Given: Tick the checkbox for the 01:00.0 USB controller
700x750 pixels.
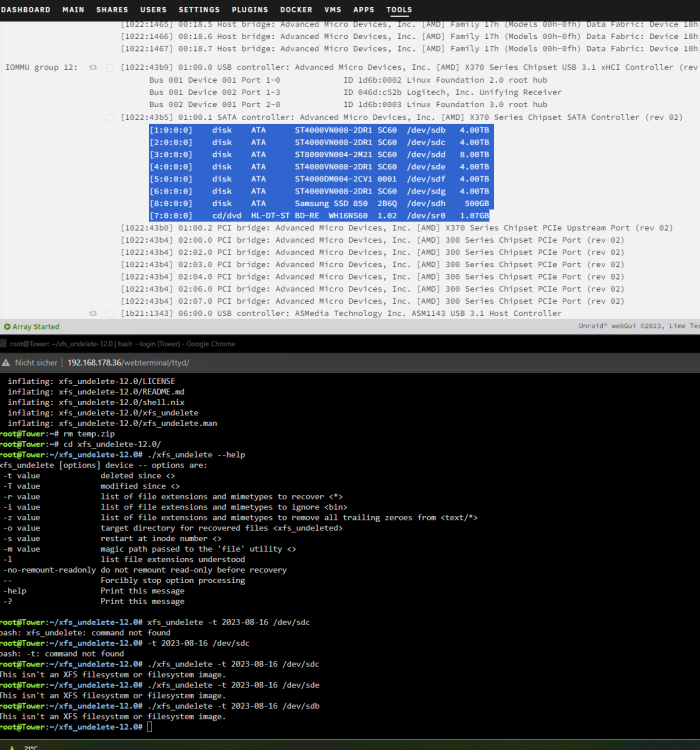Looking at the screenshot, I should 110,67.
